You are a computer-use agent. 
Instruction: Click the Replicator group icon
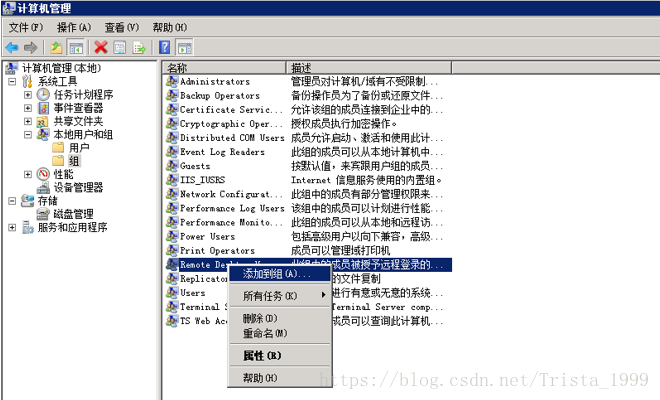(x=172, y=278)
